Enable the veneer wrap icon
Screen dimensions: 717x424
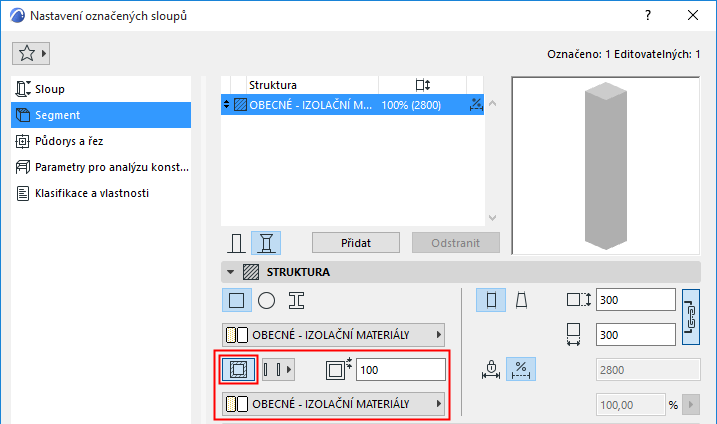coord(238,369)
